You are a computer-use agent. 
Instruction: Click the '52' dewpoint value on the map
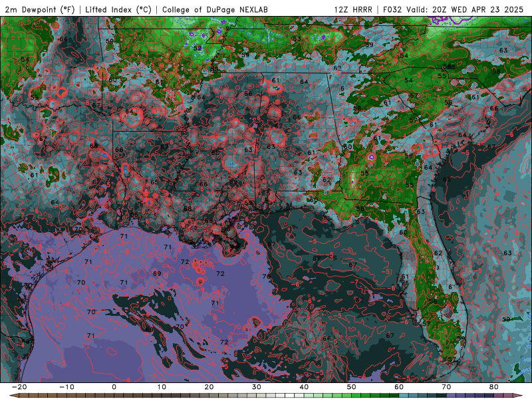(198, 48)
